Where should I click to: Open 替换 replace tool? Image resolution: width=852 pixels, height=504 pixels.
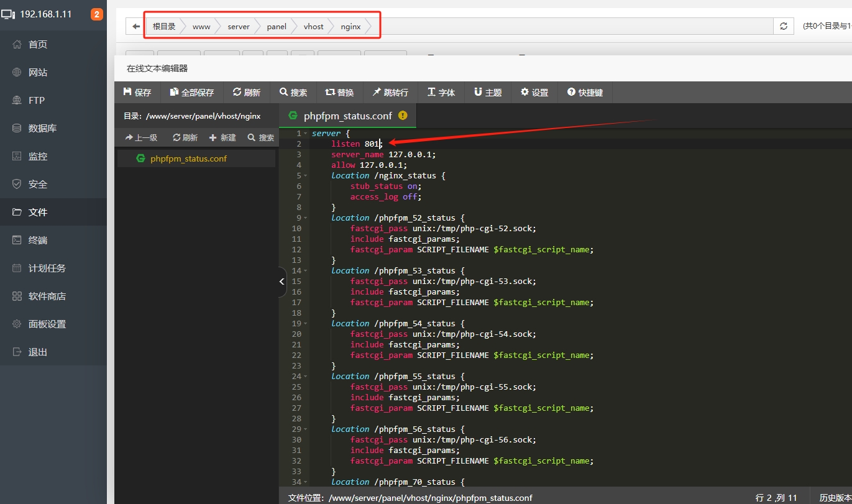339,92
